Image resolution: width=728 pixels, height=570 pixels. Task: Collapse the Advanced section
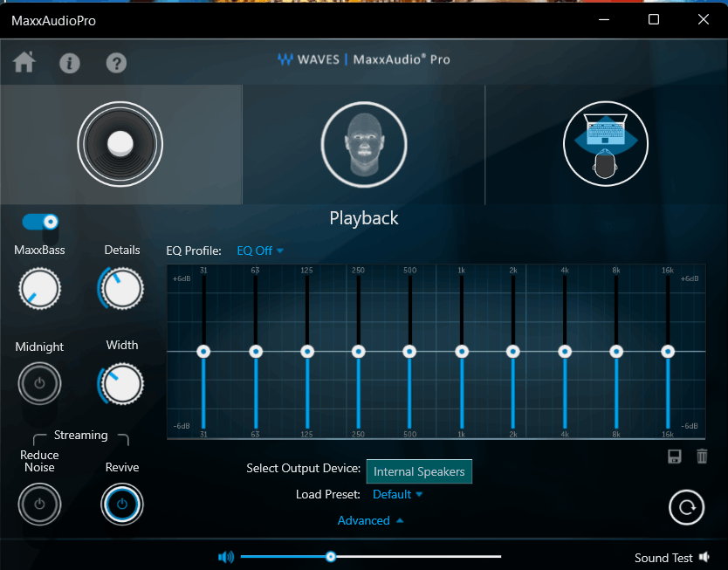[x=370, y=520]
